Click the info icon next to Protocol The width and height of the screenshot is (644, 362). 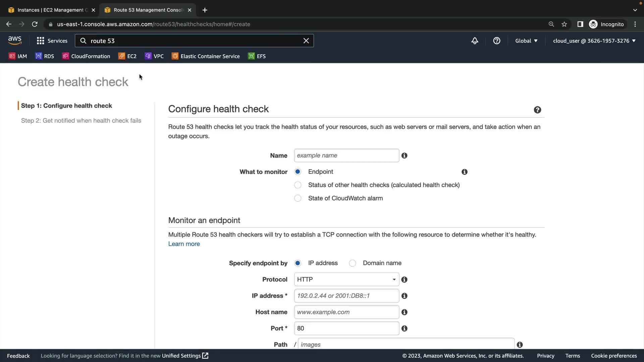404,280
